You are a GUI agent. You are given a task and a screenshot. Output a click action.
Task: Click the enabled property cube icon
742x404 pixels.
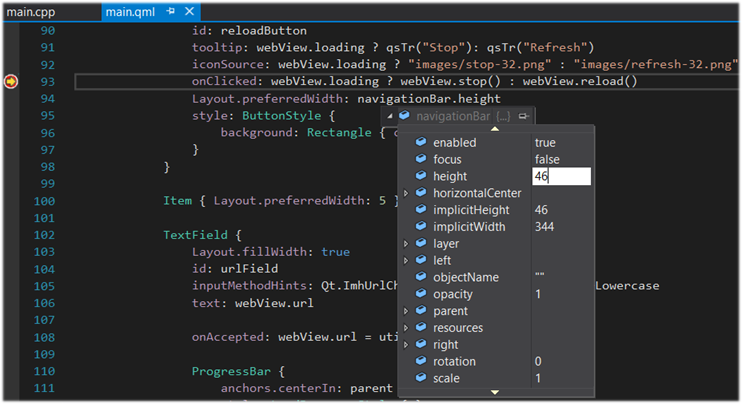coord(420,143)
